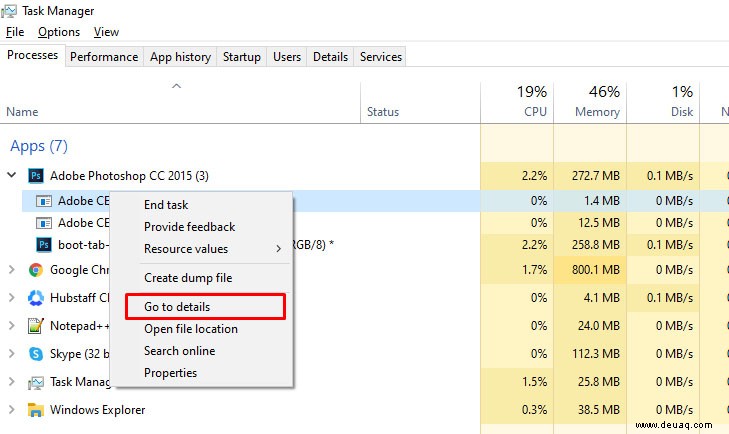Click the second Adobe CE child process icon
Viewport: 729px width, 434px height.
(44, 223)
